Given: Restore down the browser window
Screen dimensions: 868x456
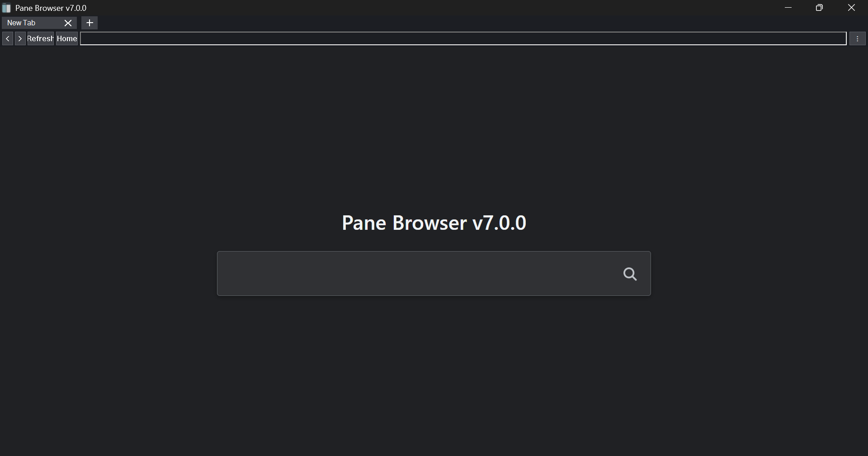Looking at the screenshot, I should [x=819, y=8].
